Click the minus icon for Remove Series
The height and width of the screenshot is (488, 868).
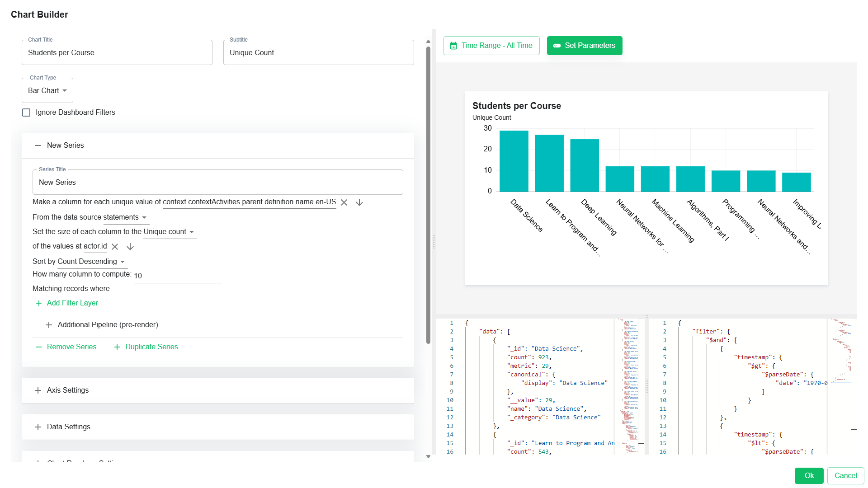(39, 347)
